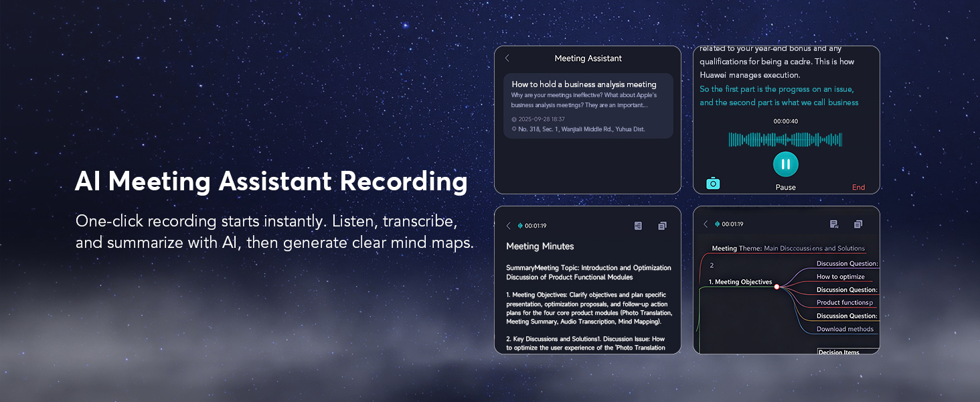Click the 00:01:19 duration on the mind map screen
The width and height of the screenshot is (980, 402).
click(x=733, y=224)
